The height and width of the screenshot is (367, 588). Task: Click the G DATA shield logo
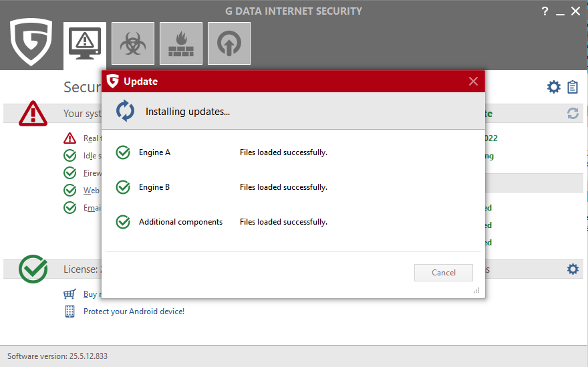click(31, 42)
